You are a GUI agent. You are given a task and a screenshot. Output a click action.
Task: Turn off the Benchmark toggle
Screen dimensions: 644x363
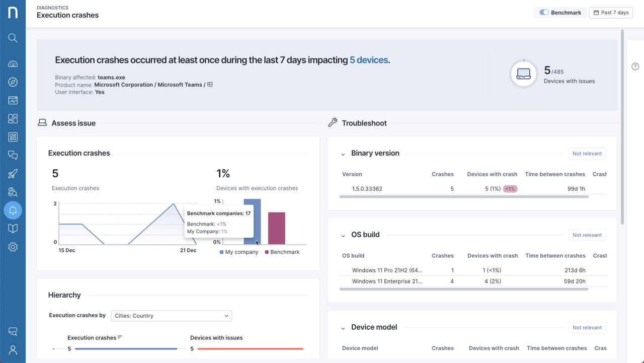coord(544,13)
